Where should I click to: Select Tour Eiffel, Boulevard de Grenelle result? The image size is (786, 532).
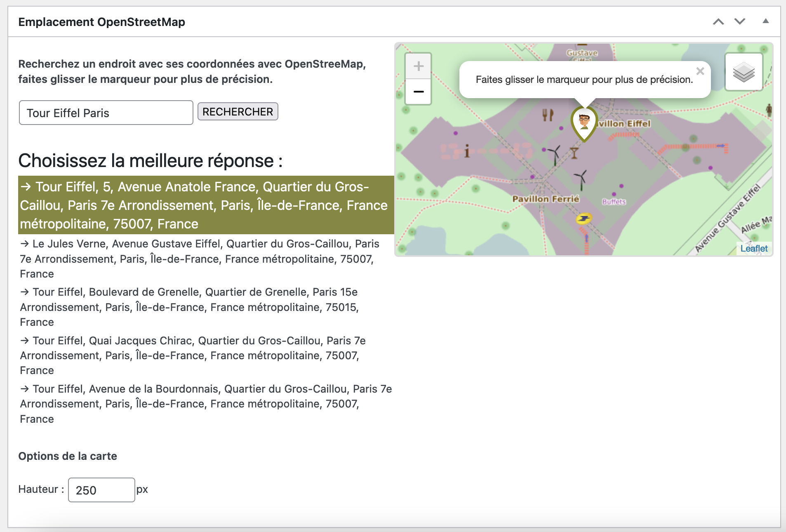pyautogui.click(x=206, y=307)
